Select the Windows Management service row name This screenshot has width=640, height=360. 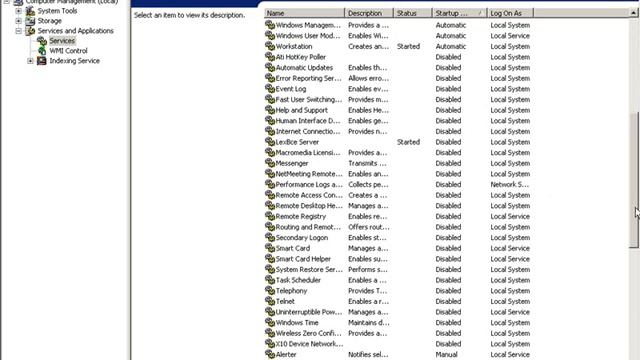point(308,25)
